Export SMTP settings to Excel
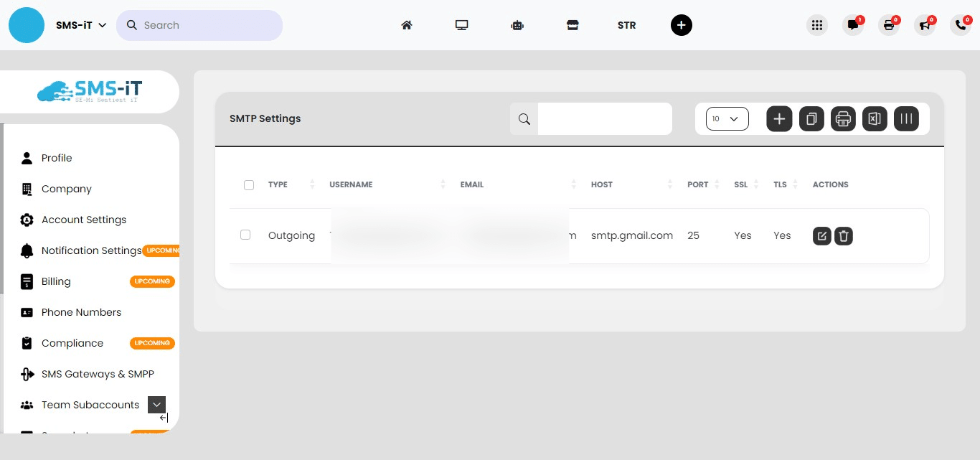Screen dimensions: 980x460 pyautogui.click(x=875, y=118)
